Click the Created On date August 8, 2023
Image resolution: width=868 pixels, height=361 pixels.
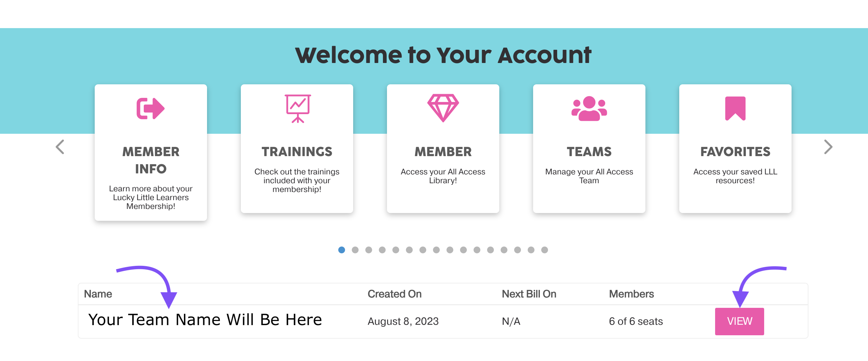[403, 321]
